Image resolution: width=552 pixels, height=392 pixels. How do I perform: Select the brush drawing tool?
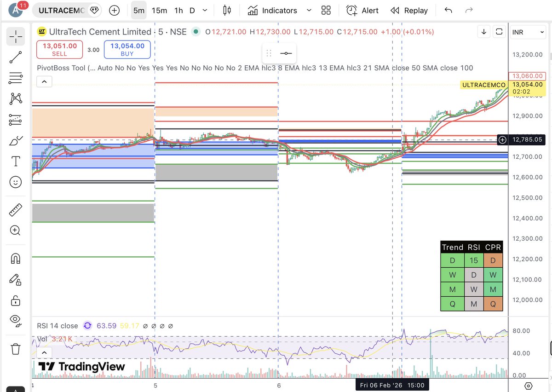[x=16, y=141]
